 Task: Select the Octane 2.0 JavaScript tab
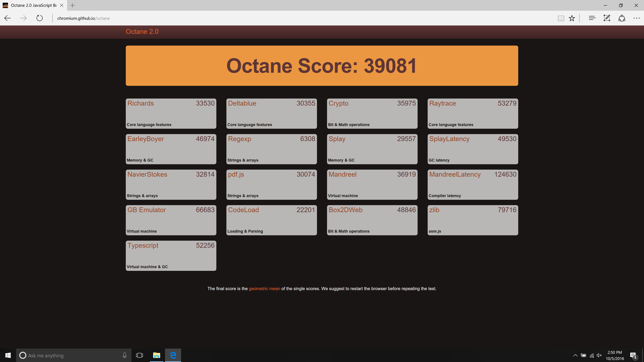click(33, 5)
